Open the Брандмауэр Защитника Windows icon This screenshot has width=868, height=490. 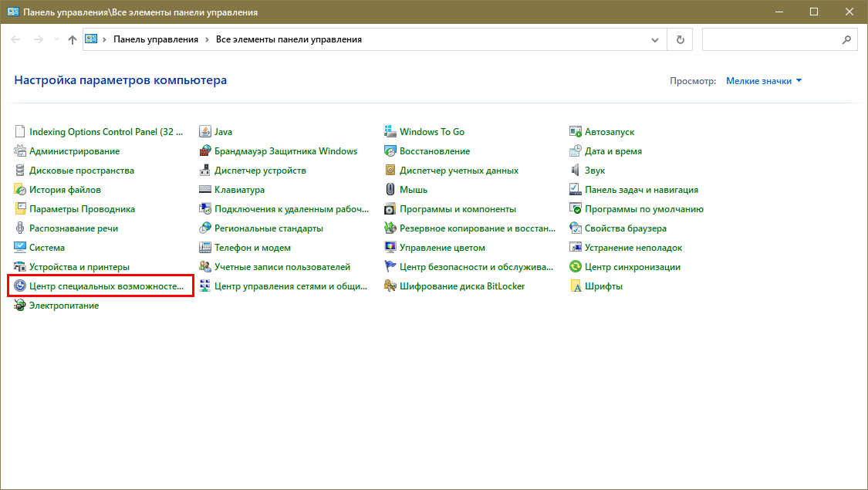pos(205,151)
